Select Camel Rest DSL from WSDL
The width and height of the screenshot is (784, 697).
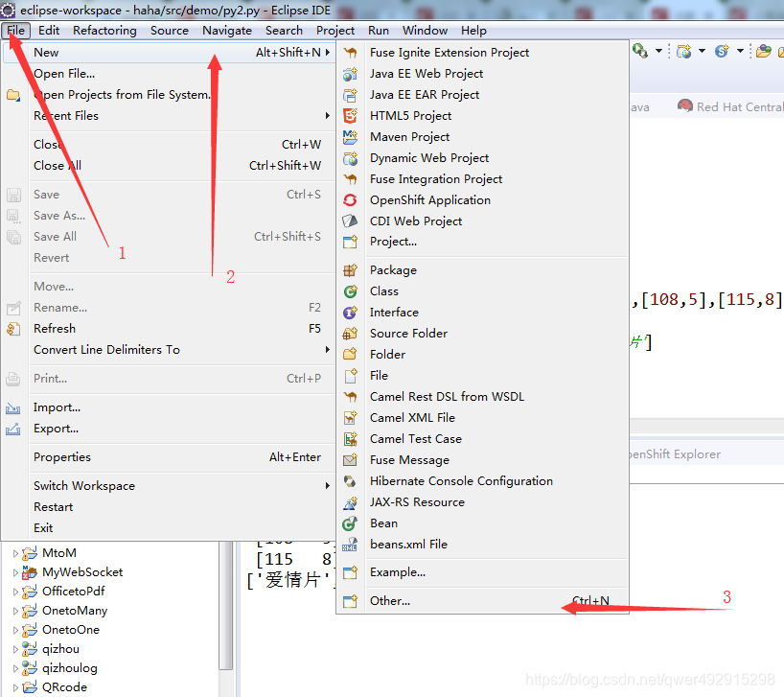tap(482, 397)
